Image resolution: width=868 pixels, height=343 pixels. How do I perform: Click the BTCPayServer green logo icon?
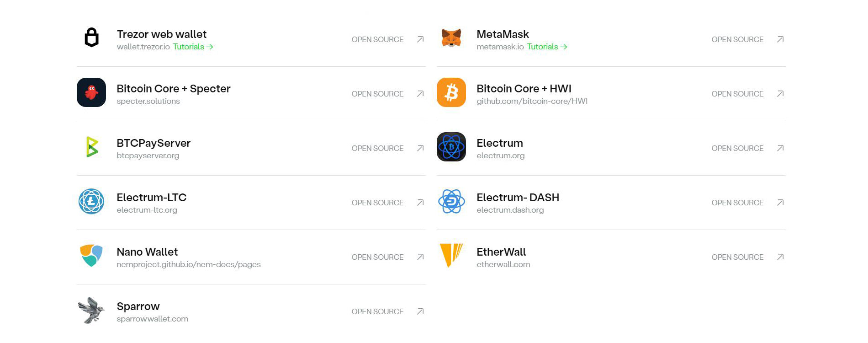click(92, 147)
